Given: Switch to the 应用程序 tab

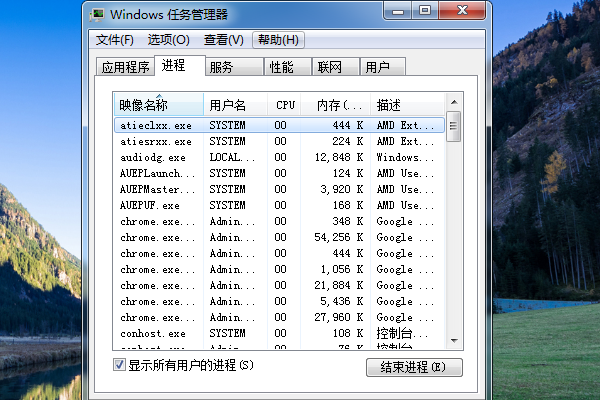Looking at the screenshot, I should [125, 67].
